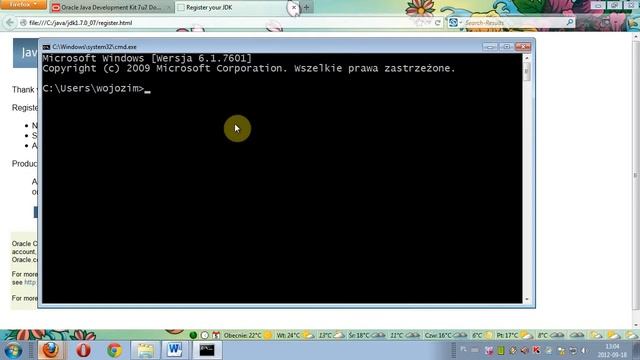Click the Kaspersky red K tray icon
The height and width of the screenshot is (360, 640).
(x=536, y=350)
